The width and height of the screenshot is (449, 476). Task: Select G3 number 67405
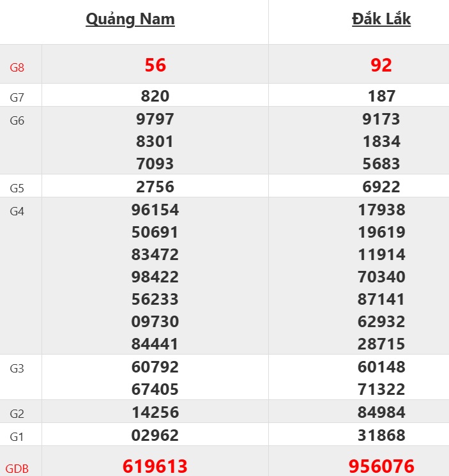click(155, 389)
